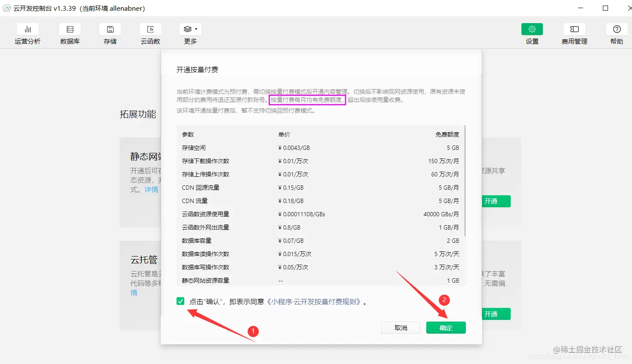Select 云函数资源使用量 row label
632x364 pixels.
point(206,214)
